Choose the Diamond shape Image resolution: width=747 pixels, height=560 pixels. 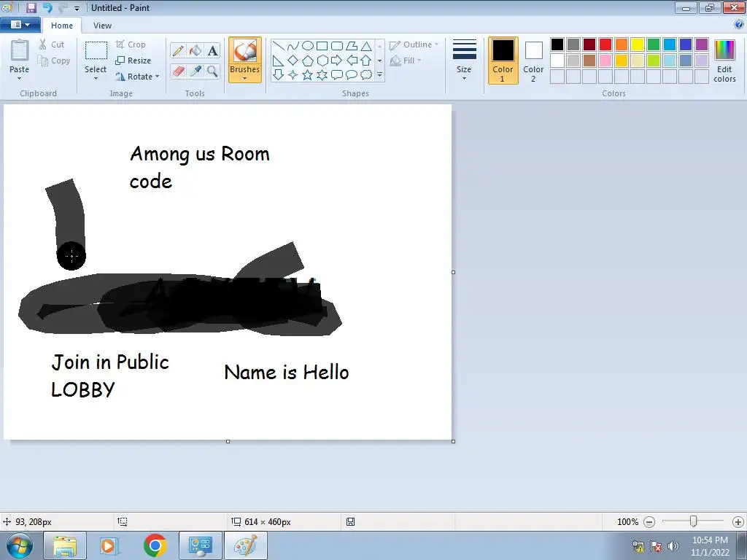pos(293,61)
